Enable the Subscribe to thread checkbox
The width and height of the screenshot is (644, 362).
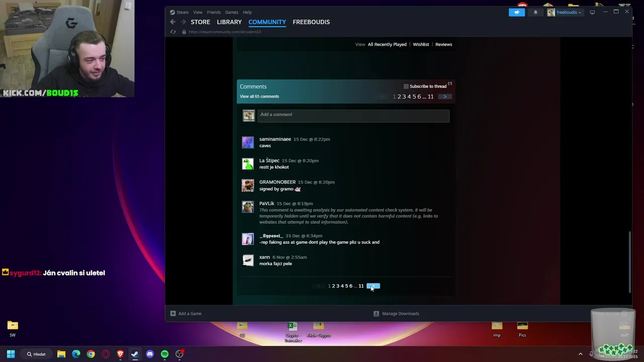(406, 86)
